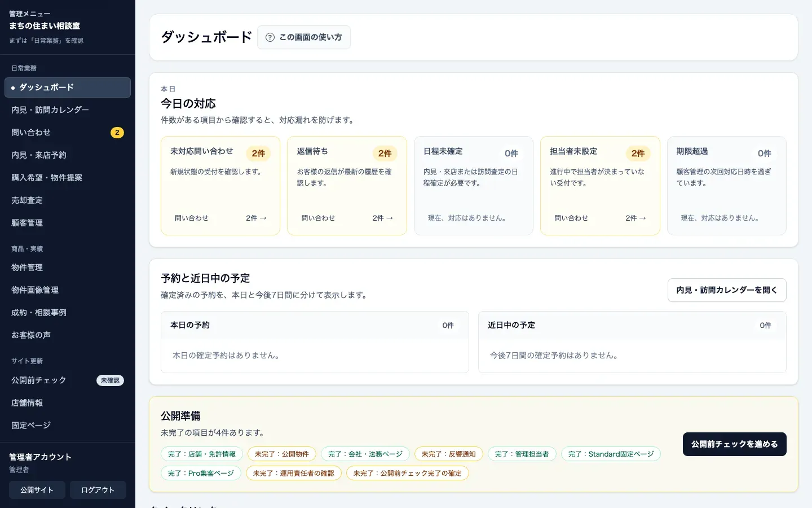Click 2件 count badge on 担当者未設定
The image size is (812, 508).
(x=638, y=154)
